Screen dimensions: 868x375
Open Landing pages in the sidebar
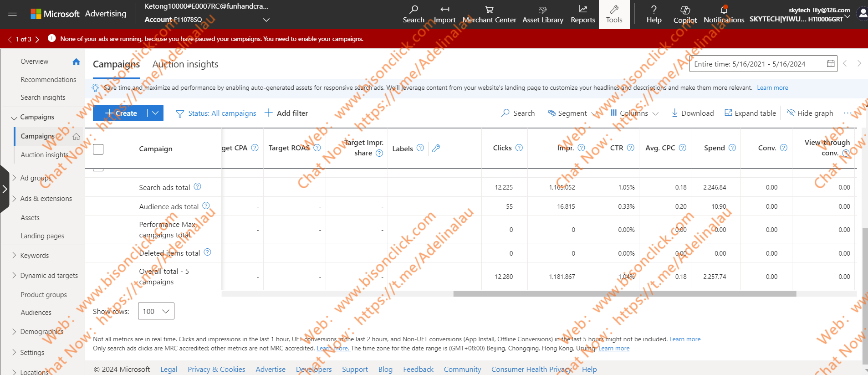42,236
